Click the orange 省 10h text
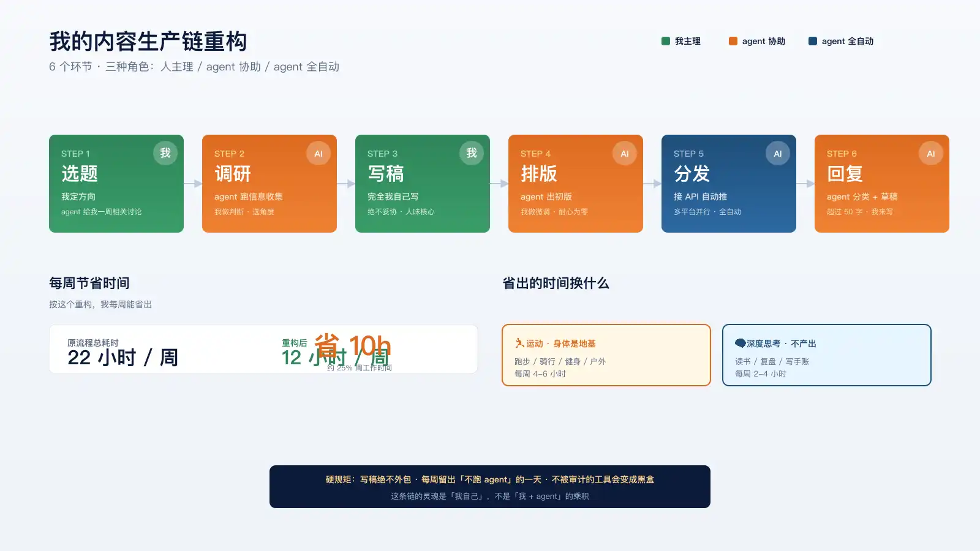Screen dimensions: 980x551 (352, 346)
